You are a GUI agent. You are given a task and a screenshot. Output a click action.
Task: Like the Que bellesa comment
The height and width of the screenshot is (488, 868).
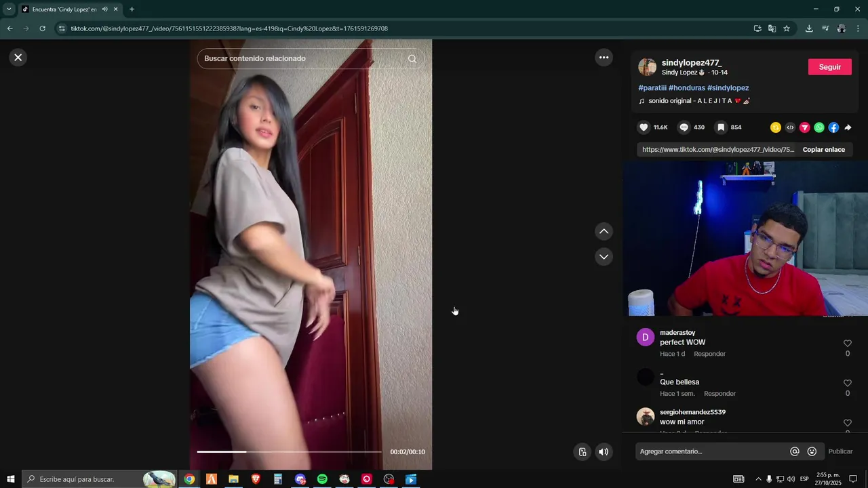click(x=847, y=384)
